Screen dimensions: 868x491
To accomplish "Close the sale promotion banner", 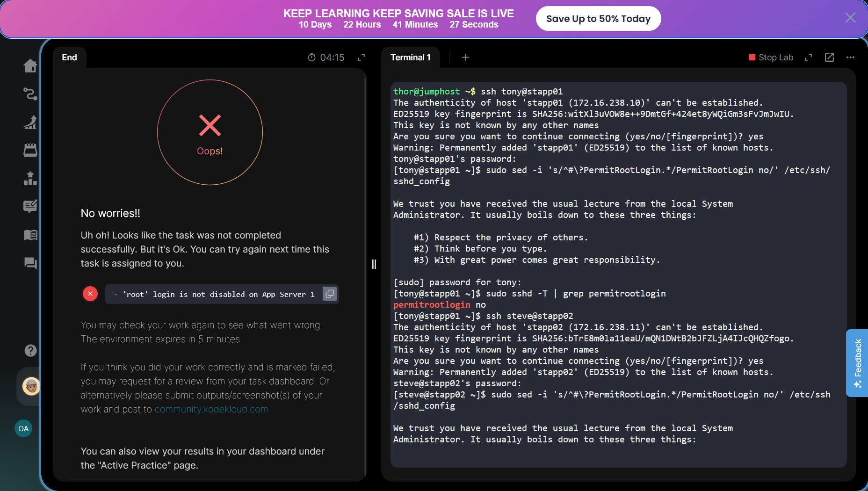I will point(850,18).
